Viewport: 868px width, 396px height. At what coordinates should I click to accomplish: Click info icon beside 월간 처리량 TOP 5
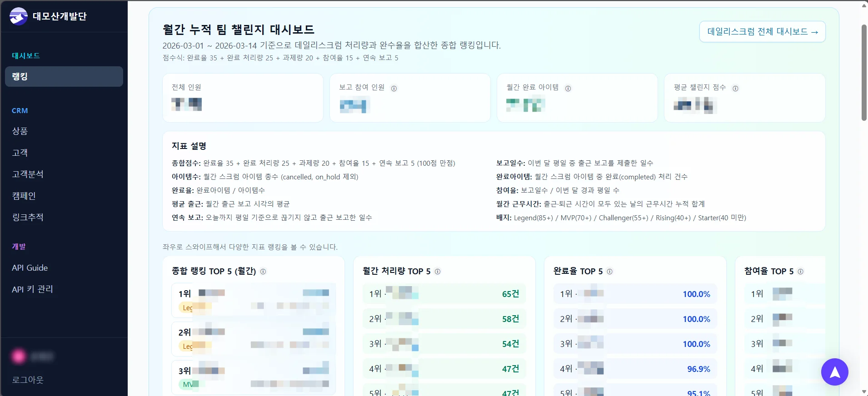coord(438,272)
